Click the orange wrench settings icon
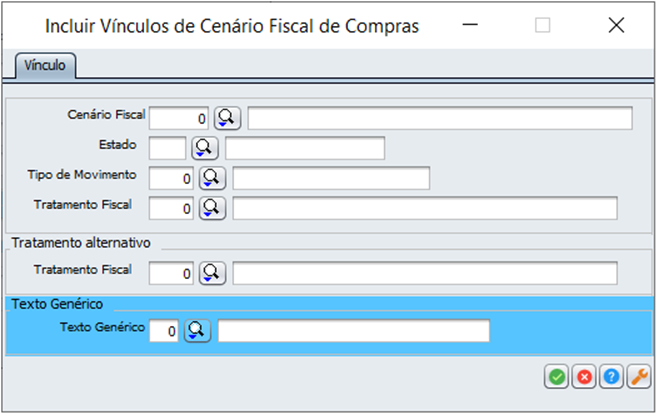Image resolution: width=659 pixels, height=415 pixels. [637, 377]
